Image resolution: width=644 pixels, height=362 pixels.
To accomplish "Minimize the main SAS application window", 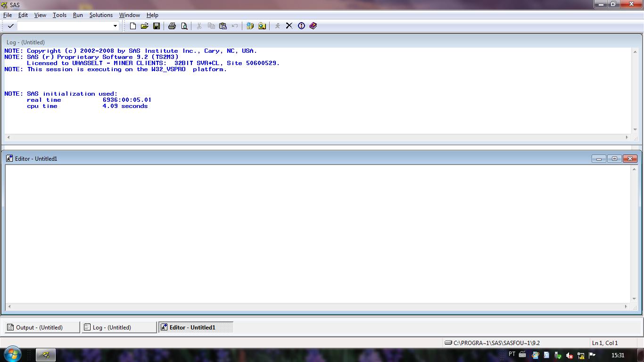I will [600, 4].
